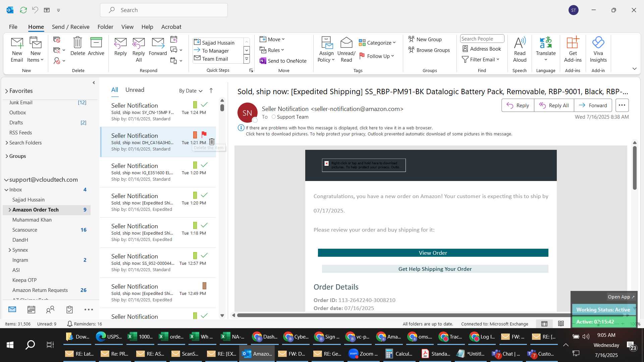Screen dimensions: 644x362
Task: Open Tasks view in navigation bar
Action: click(69, 310)
